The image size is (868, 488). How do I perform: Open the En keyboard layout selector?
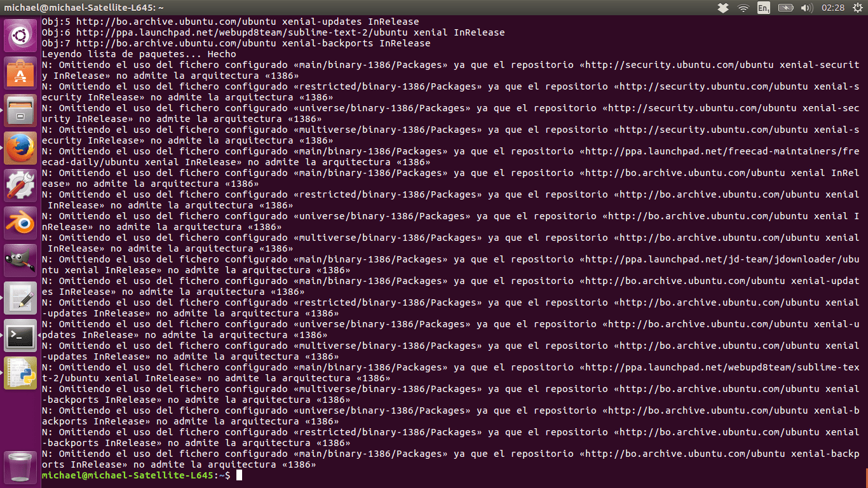tap(763, 8)
